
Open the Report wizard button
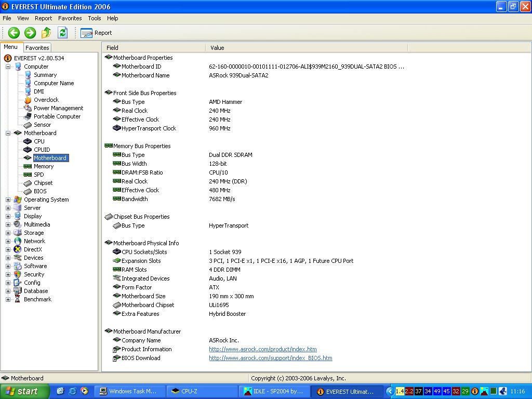coord(96,33)
